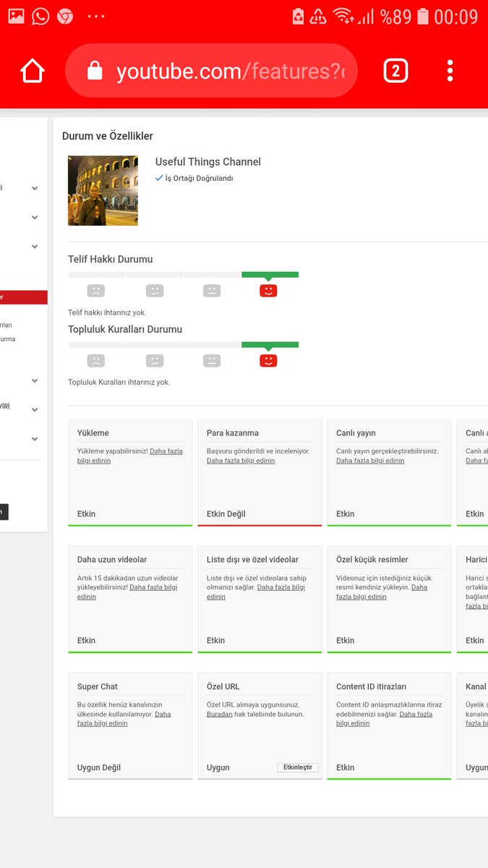Click the 'Uygun Değil' status in Super Chat
Screen dimensions: 488x868
pos(99,767)
